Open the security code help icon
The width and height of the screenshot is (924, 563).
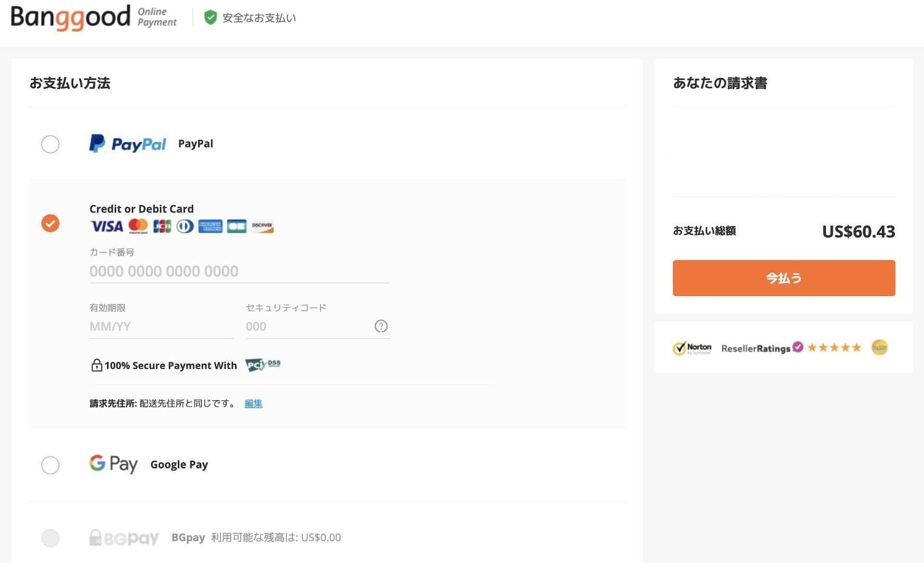[x=381, y=326]
